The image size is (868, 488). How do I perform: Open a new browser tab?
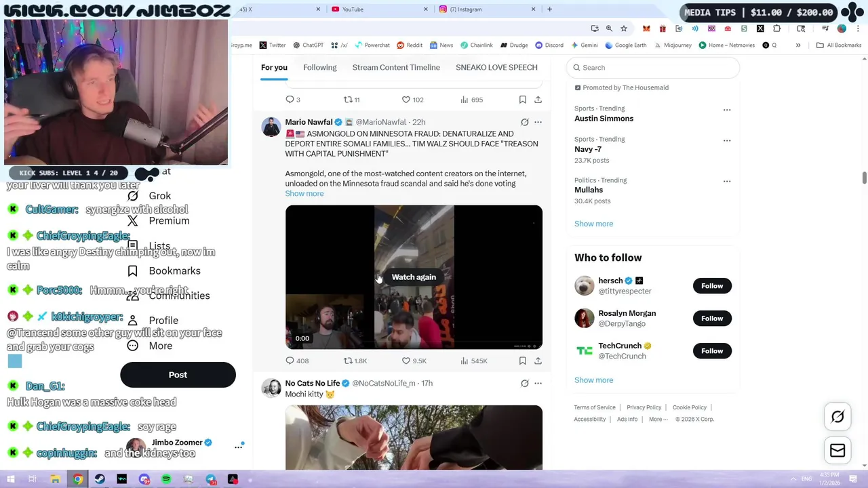(x=549, y=9)
